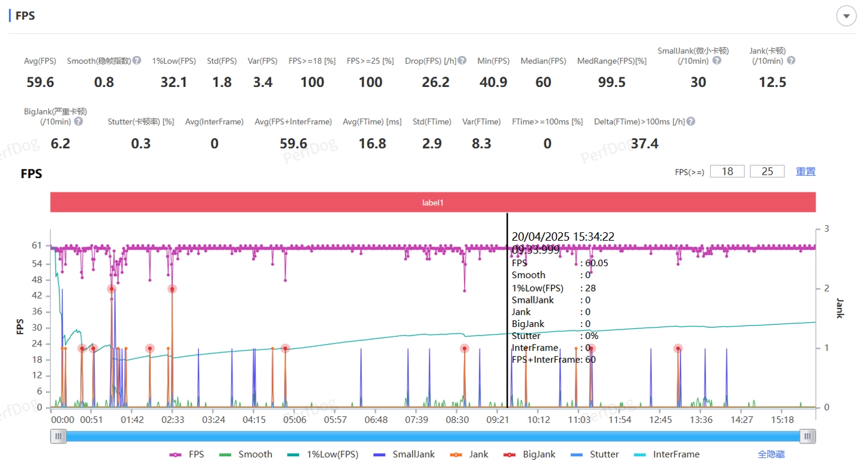868x464 pixels.
Task: Toggle InterFrame series in legend
Action: 667,454
